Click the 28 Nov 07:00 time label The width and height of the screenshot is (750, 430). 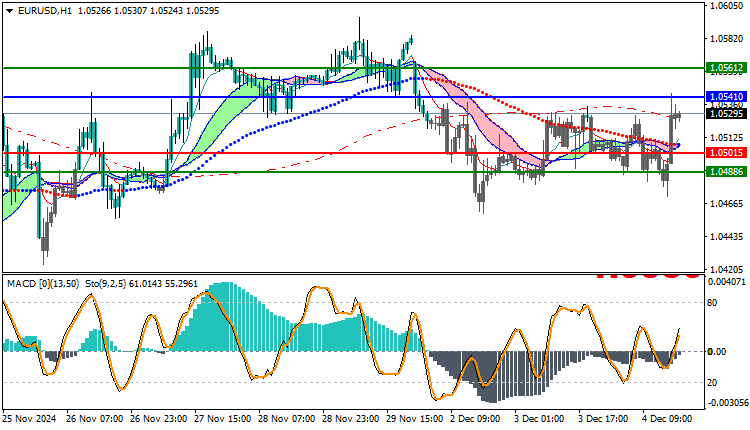click(x=287, y=419)
